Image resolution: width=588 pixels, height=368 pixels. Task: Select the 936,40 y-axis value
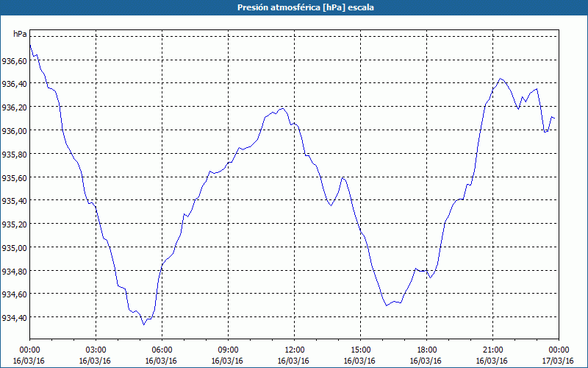(x=14, y=84)
